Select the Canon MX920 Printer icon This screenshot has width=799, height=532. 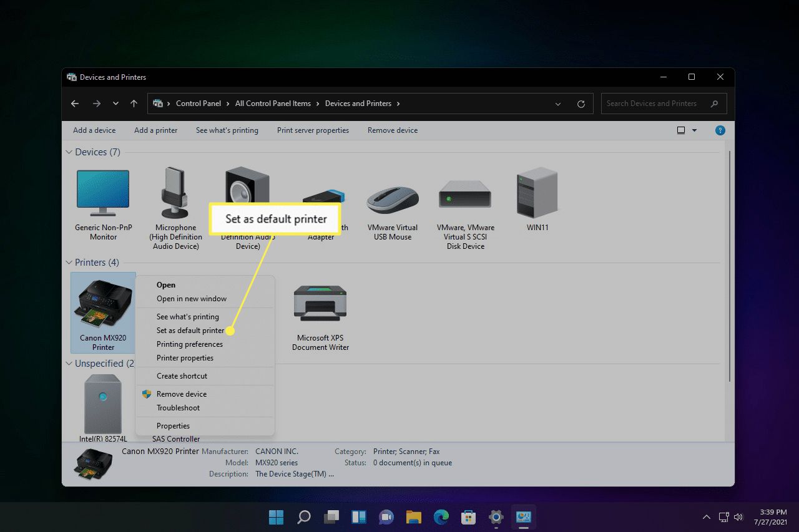103,304
